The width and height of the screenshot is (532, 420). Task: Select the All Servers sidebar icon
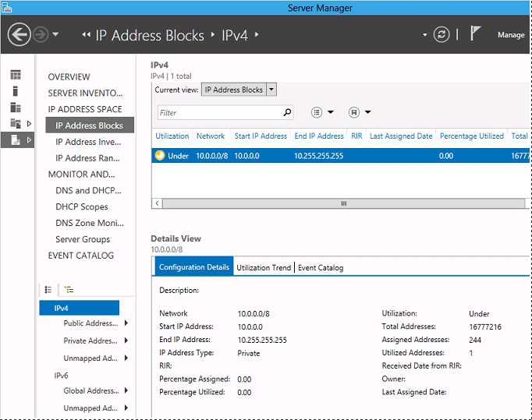click(x=15, y=108)
